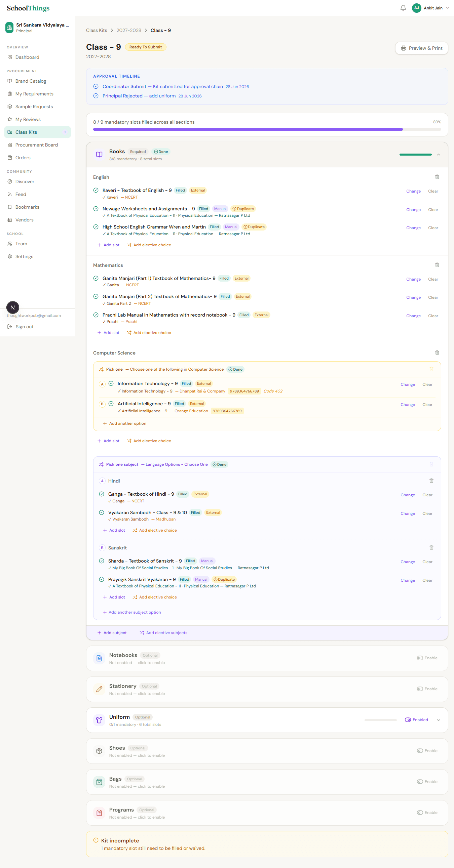This screenshot has width=454, height=868.
Task: Clear the Ganga Textbook of Hindi slot
Action: [427, 495]
